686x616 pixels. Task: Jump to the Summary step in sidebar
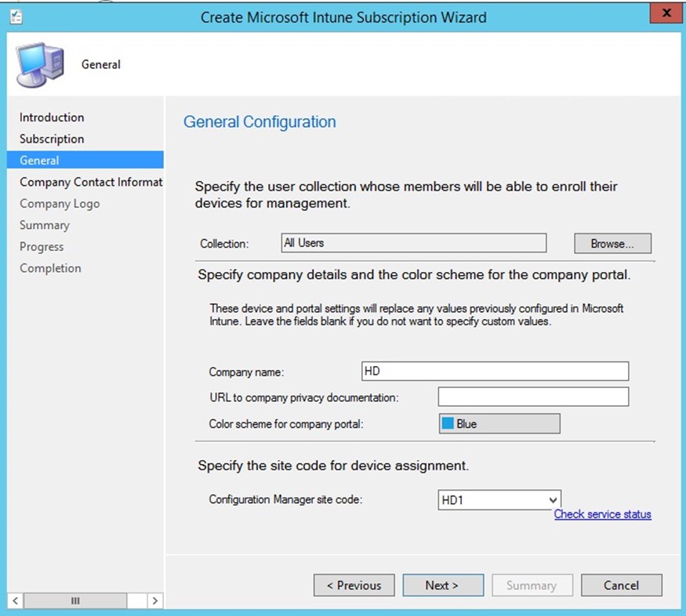[44, 225]
